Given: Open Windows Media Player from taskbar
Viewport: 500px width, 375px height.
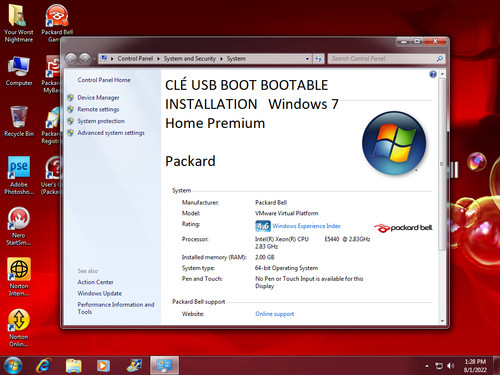Looking at the screenshot, I should (x=103, y=366).
